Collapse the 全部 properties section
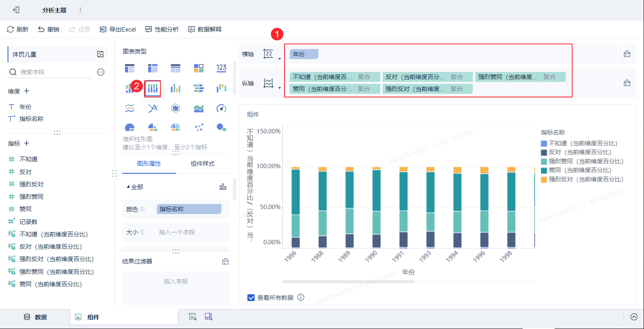 click(x=128, y=187)
